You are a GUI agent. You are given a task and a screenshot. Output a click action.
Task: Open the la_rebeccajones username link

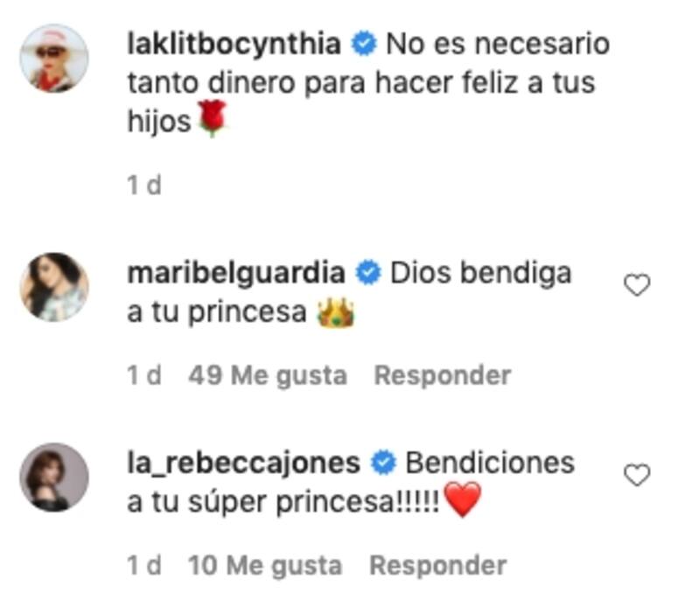tap(244, 464)
